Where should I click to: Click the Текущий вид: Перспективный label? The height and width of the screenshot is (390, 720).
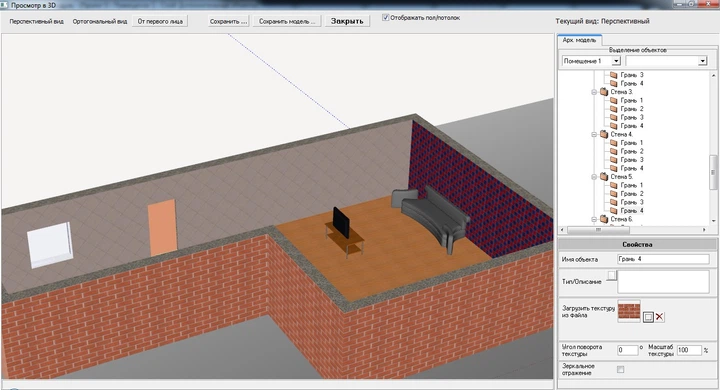602,21
